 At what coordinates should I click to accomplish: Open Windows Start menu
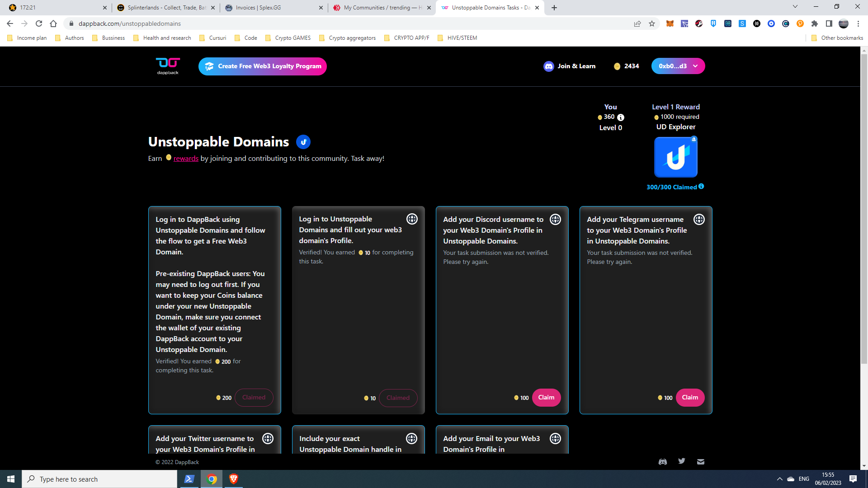tap(11, 479)
